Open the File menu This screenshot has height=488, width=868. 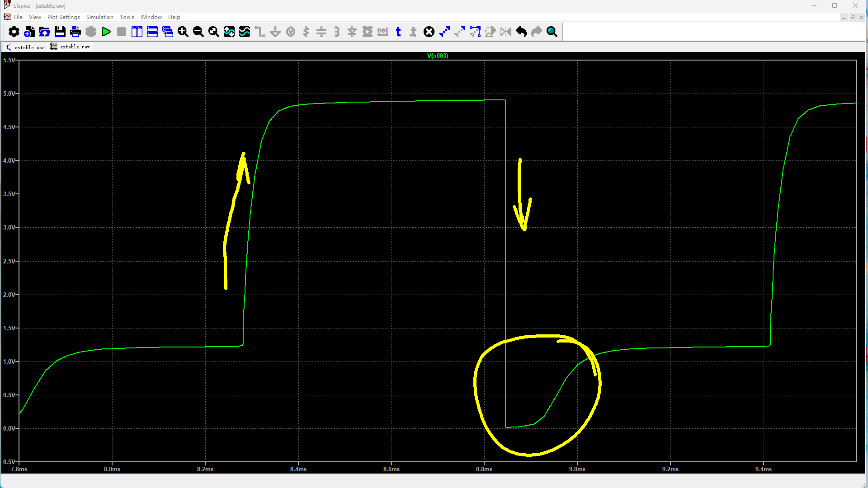pyautogui.click(x=18, y=17)
